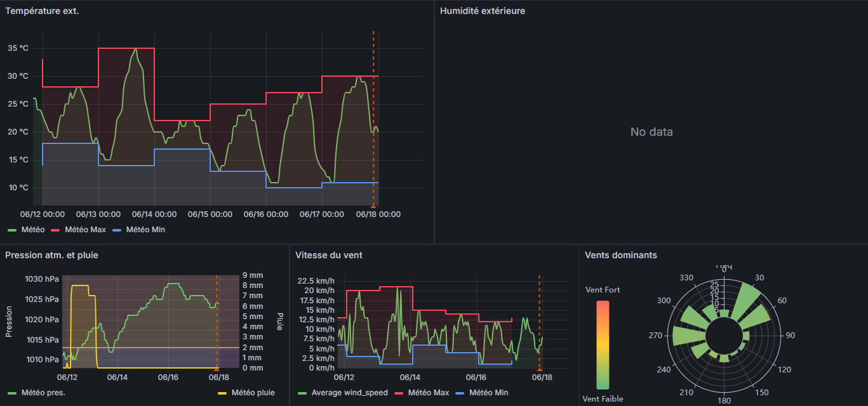This screenshot has width=868, height=406.
Task: Click Météo pres. label in pressure legend
Action: 43,393
